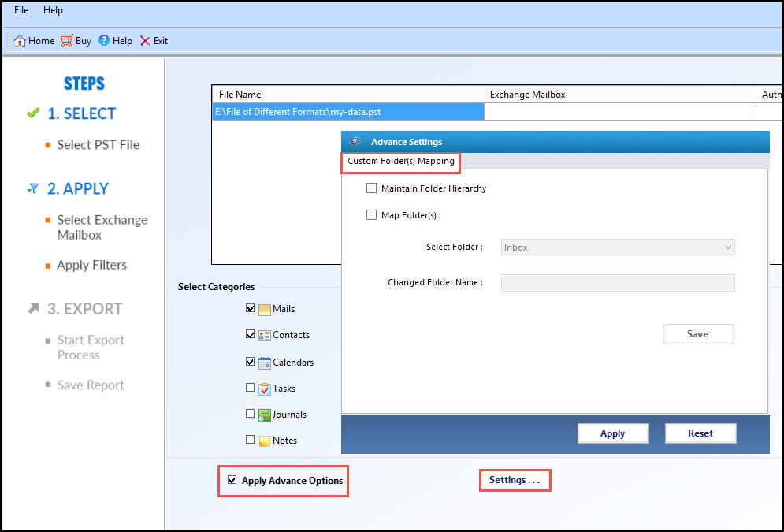Click the 1. SELECT step heading

(x=81, y=113)
